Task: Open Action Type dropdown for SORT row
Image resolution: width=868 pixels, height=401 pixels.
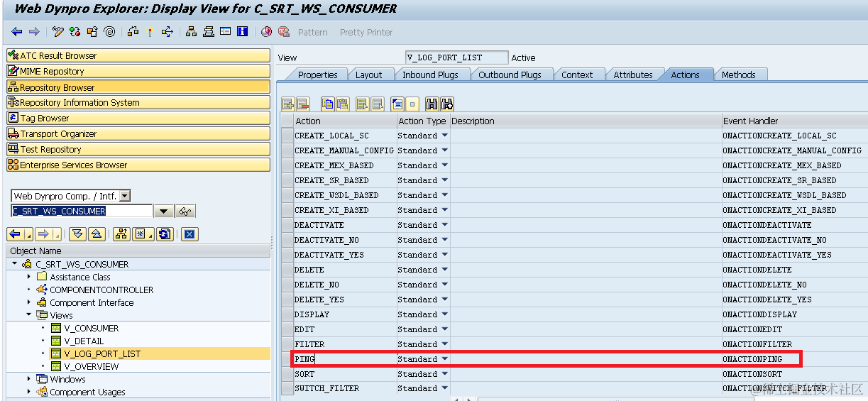Action: click(445, 373)
